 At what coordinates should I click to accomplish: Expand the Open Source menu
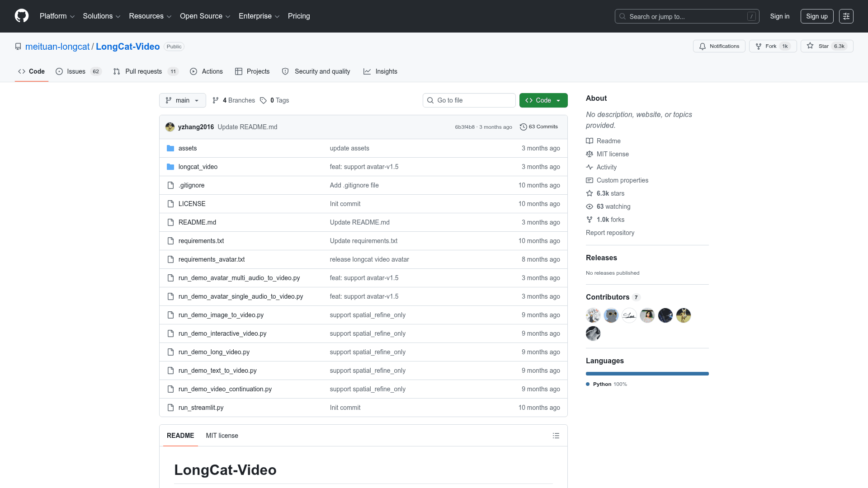[x=205, y=16]
